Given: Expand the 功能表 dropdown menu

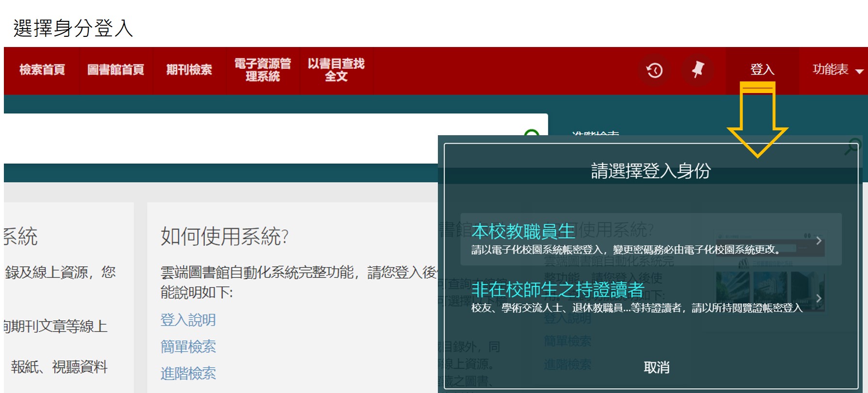Looking at the screenshot, I should 837,70.
